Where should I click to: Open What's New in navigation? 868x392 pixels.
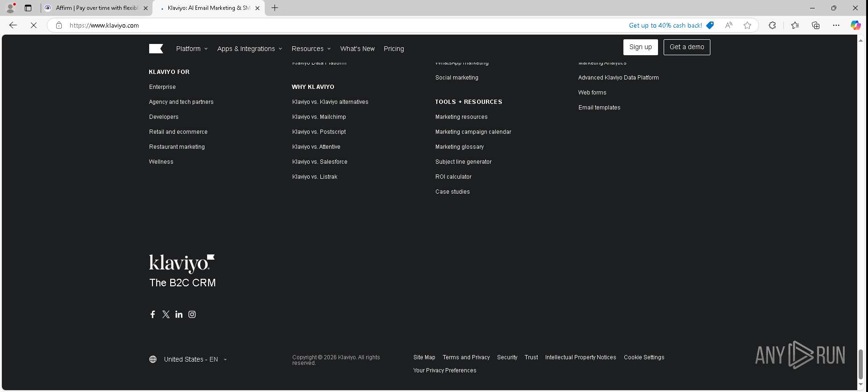pos(357,49)
